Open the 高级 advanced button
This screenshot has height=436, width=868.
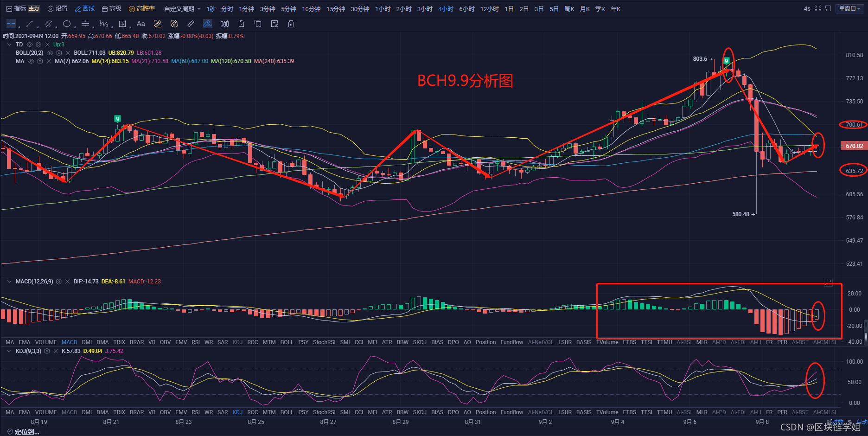(111, 9)
